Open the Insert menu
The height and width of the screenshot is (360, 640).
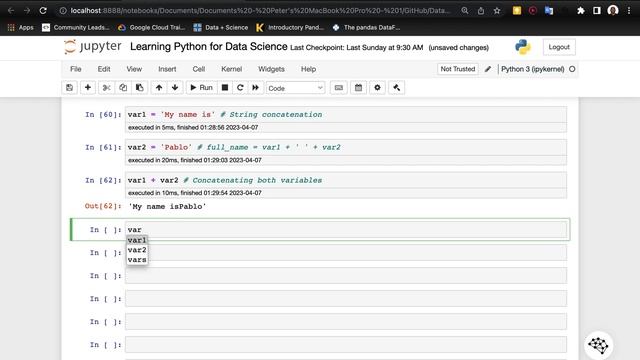(167, 69)
